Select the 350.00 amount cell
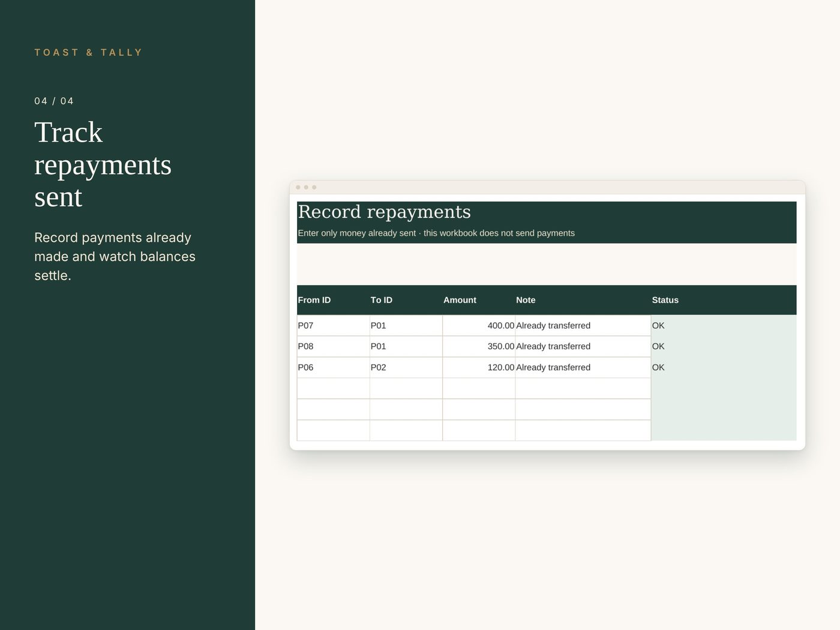This screenshot has height=630, width=840. pyautogui.click(x=479, y=347)
